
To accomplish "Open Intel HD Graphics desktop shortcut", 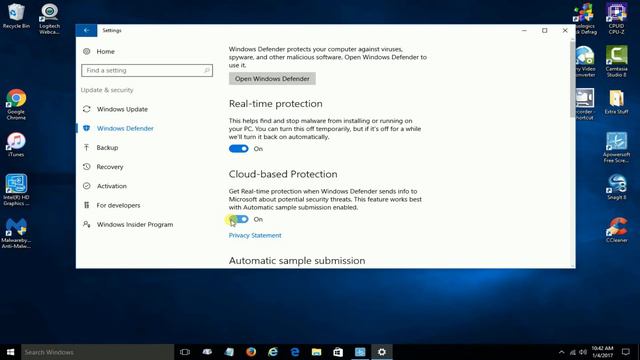I will pos(16,190).
